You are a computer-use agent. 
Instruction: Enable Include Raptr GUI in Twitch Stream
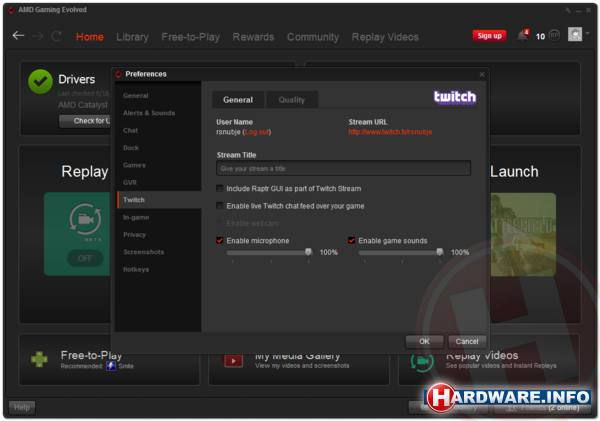coord(220,188)
